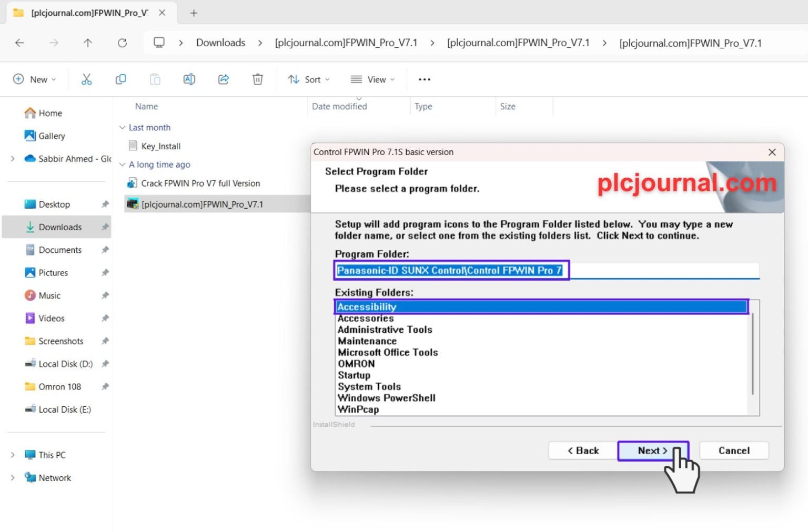This screenshot has height=532, width=808.
Task: Cancel the FPWIN Pro installation
Action: tap(733, 451)
